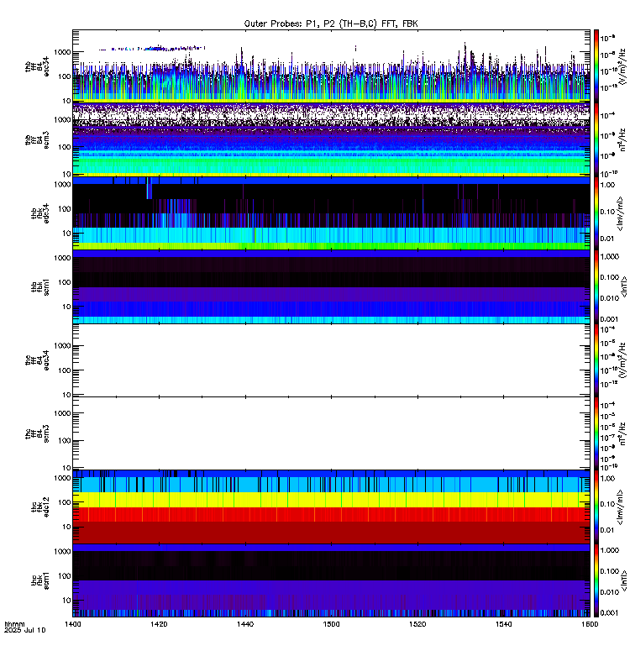Viewport: 630px width, 672px height.
Task: Click the red band in thc fbk edc12 panel
Action: [331, 514]
